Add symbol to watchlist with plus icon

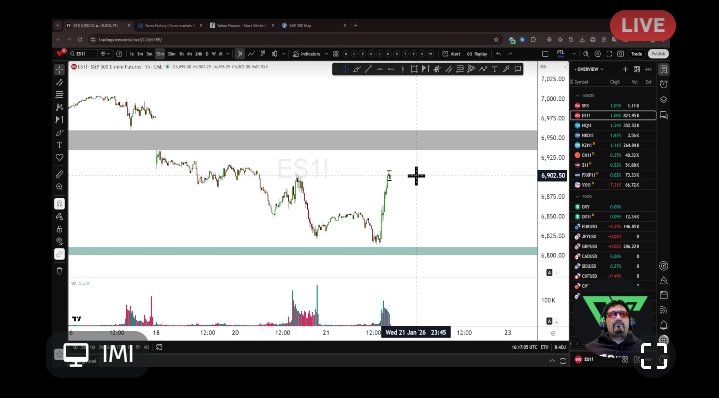click(x=625, y=69)
